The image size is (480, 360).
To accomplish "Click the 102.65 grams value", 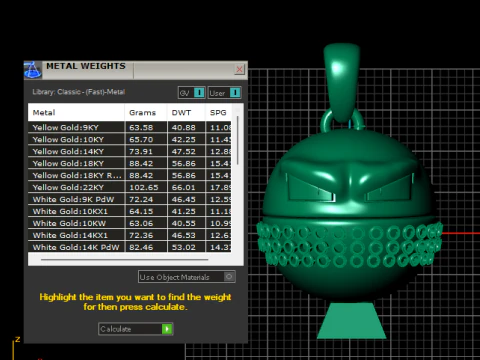I will coord(144,188).
